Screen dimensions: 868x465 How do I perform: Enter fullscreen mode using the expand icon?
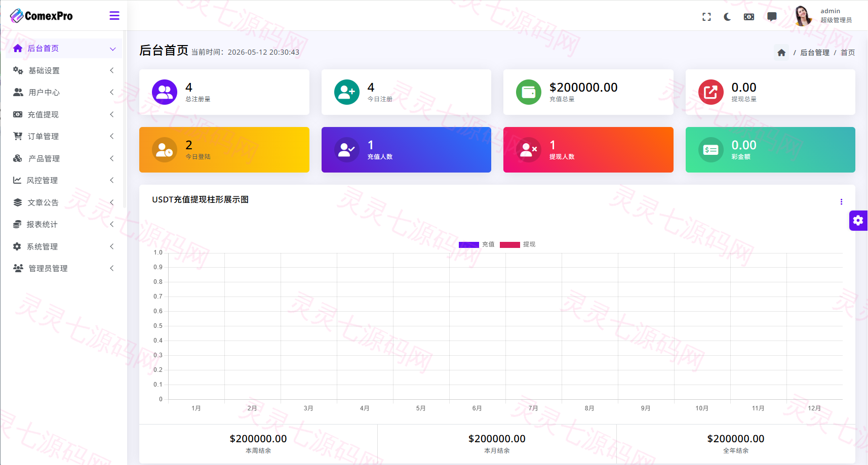coord(706,17)
